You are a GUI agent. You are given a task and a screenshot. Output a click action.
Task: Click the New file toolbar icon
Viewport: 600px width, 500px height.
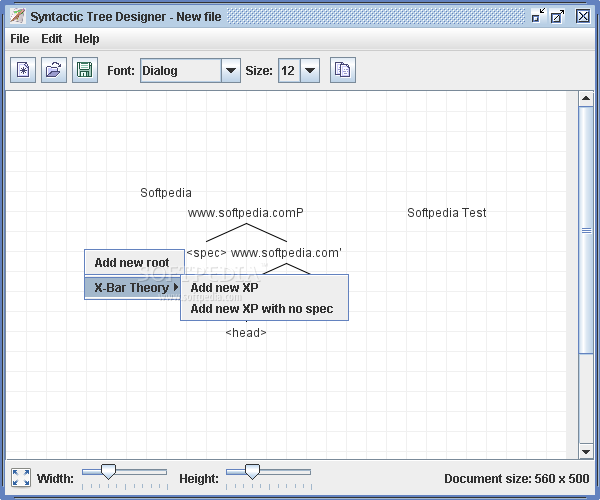pyautogui.click(x=23, y=70)
